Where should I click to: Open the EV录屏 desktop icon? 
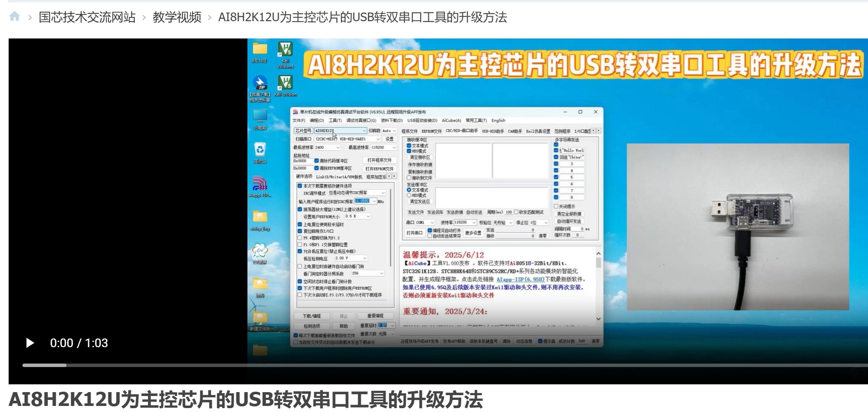260,254
